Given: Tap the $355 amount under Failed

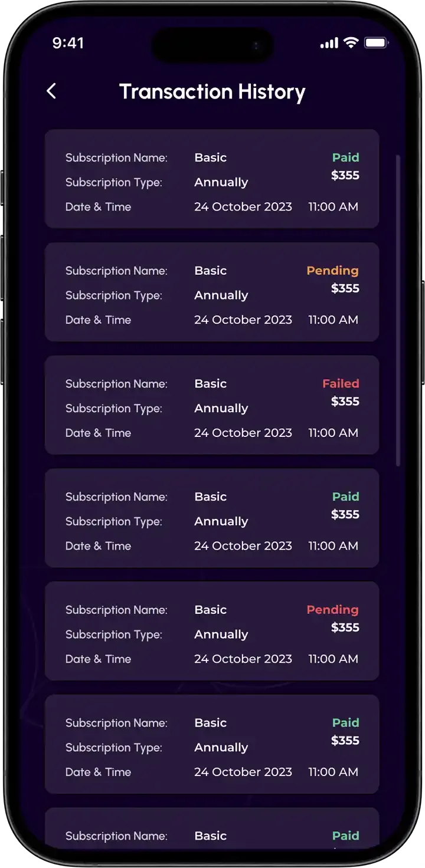Looking at the screenshot, I should pos(345,402).
